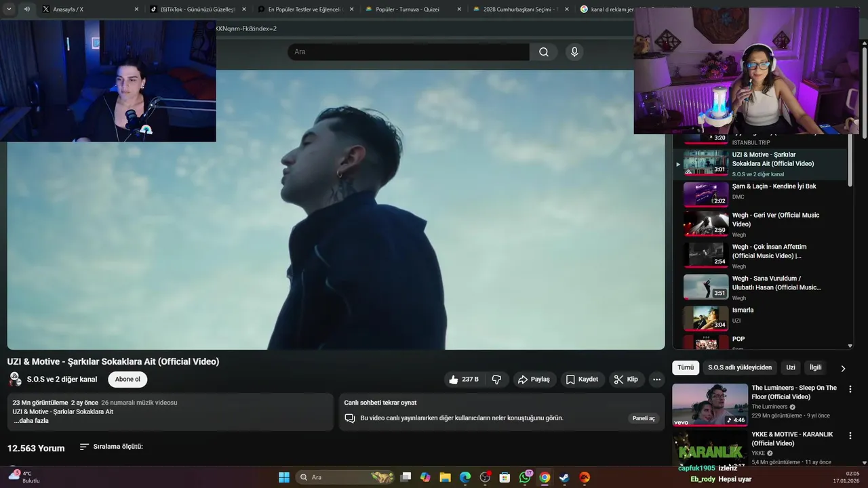Click Klip clip button

coord(626,380)
